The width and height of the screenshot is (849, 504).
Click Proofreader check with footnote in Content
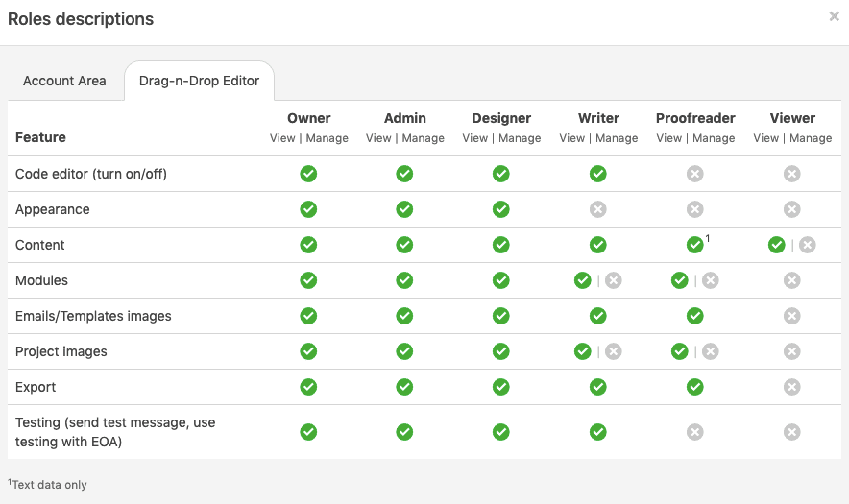(695, 245)
